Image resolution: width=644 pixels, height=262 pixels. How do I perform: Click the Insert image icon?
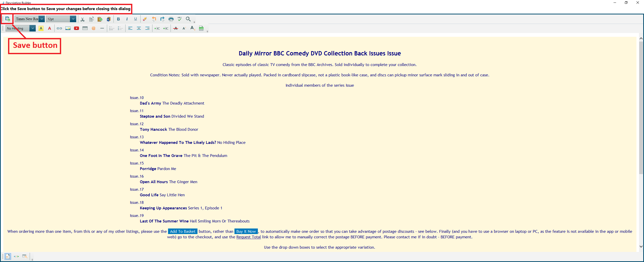point(68,28)
